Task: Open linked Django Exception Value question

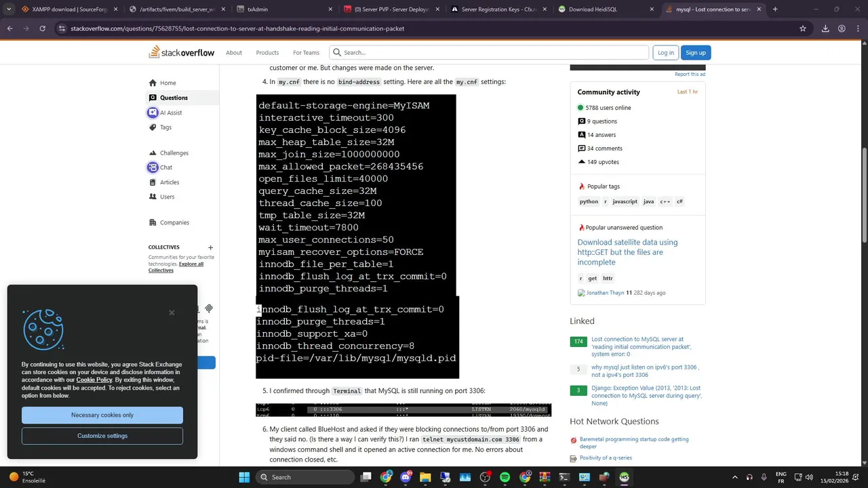Action: coord(646,396)
